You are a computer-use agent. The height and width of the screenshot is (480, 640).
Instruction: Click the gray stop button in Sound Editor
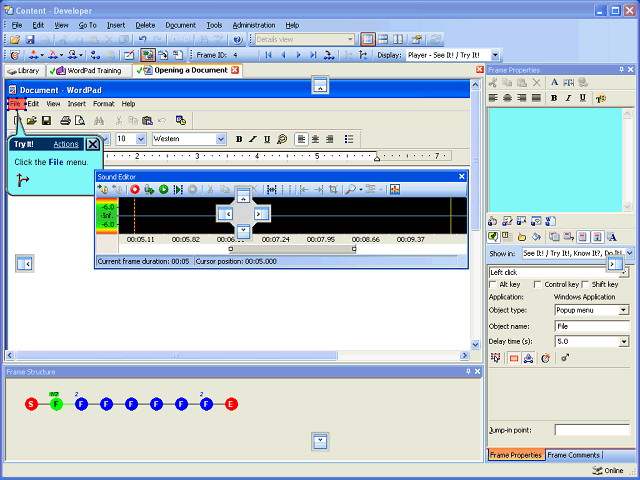192,189
